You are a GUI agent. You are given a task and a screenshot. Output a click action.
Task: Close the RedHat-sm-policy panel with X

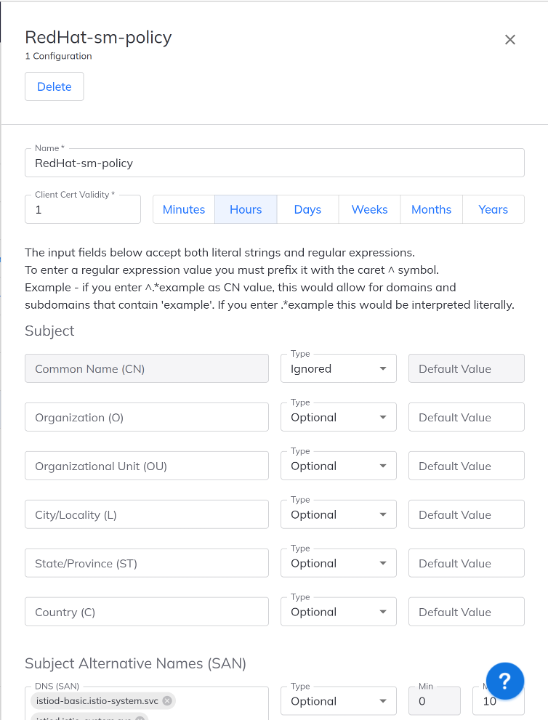[510, 40]
